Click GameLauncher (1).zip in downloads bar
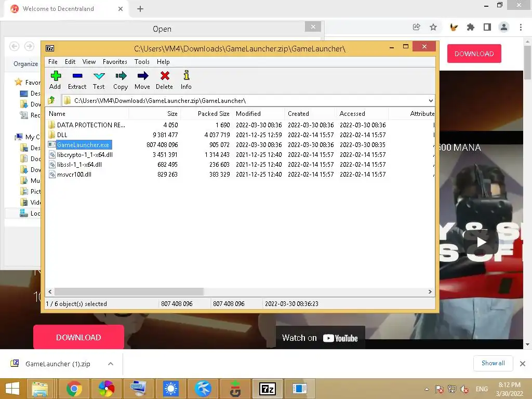Screen dimensions: 532x399 pos(58,364)
